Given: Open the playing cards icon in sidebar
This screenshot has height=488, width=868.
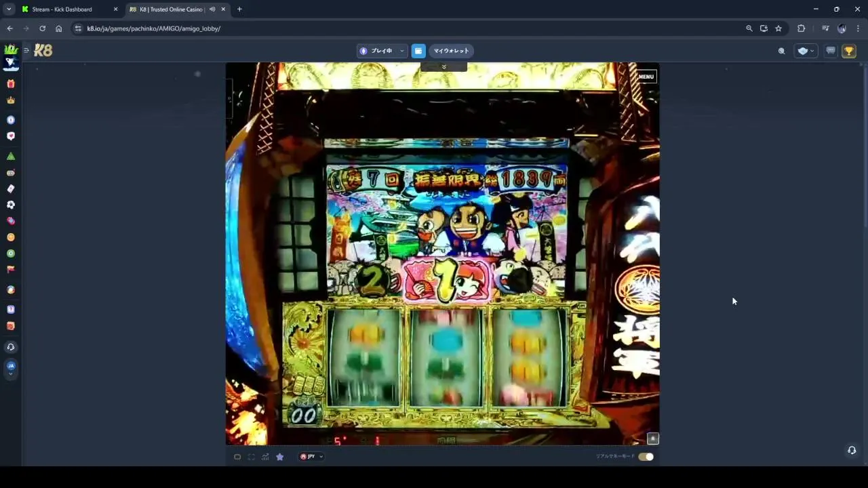Looking at the screenshot, I should point(11,188).
